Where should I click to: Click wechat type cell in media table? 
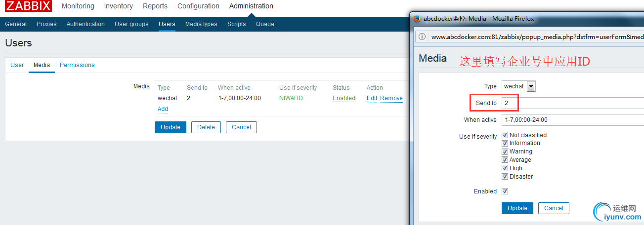168,98
